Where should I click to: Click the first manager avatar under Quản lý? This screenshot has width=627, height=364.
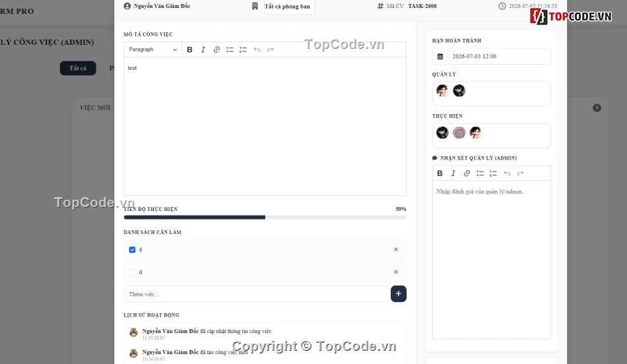[x=442, y=91]
